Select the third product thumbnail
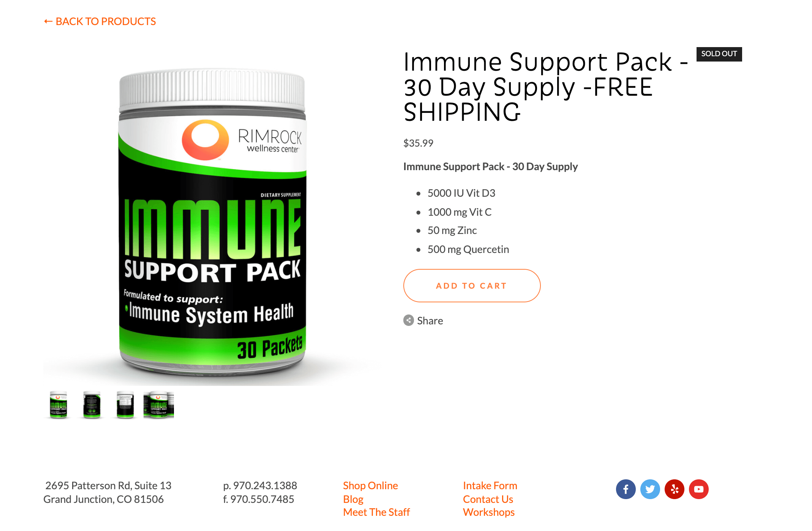Screen dimensions: 812x531 tap(125, 405)
